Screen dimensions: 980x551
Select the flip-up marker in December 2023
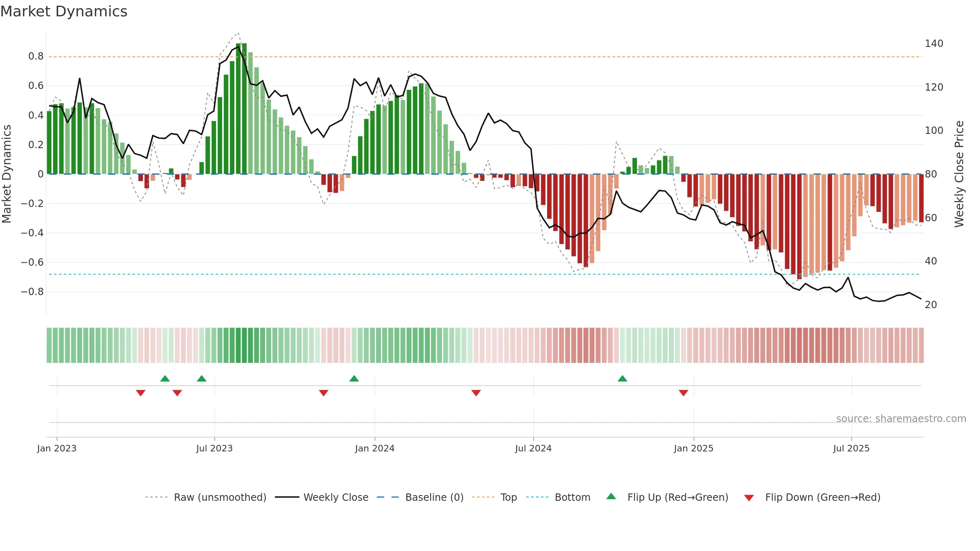(x=354, y=378)
